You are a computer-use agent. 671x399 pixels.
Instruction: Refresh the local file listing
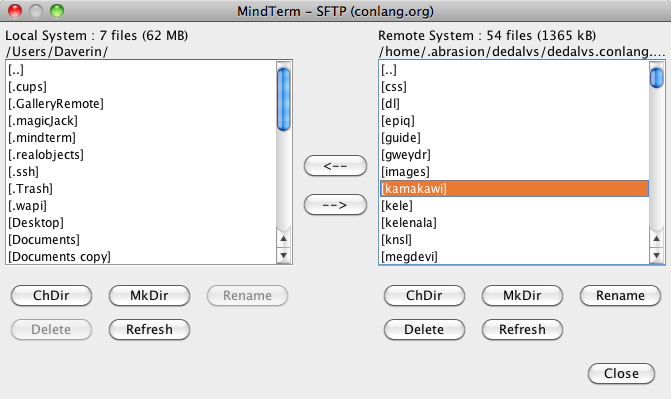pyautogui.click(x=149, y=329)
